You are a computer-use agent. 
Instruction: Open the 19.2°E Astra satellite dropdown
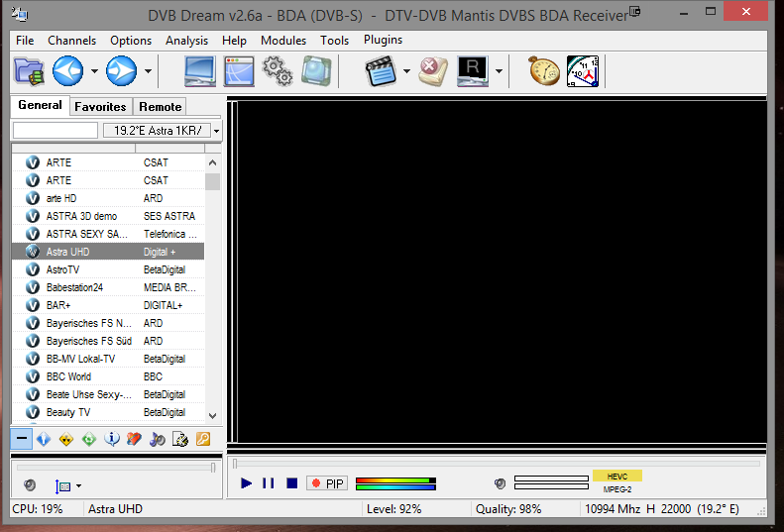click(x=216, y=131)
